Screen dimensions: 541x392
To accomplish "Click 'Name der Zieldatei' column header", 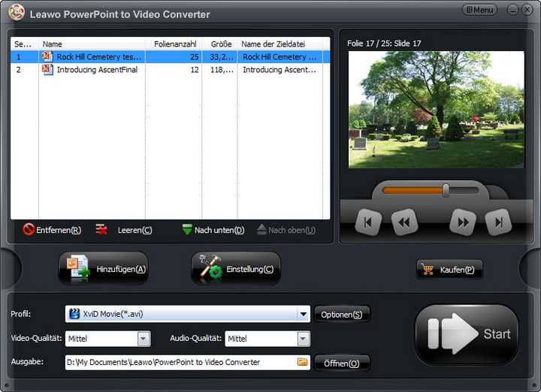I will point(280,44).
